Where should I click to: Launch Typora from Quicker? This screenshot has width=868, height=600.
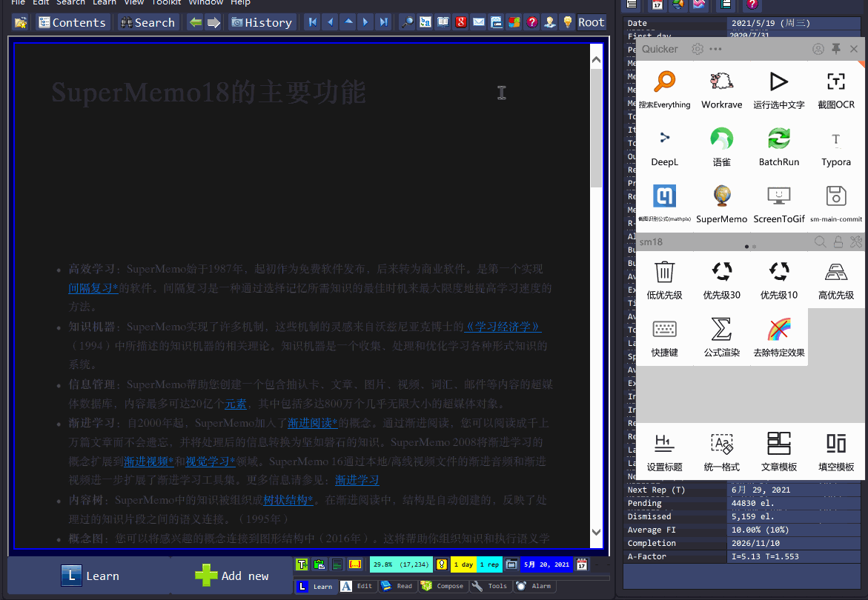coord(836,147)
